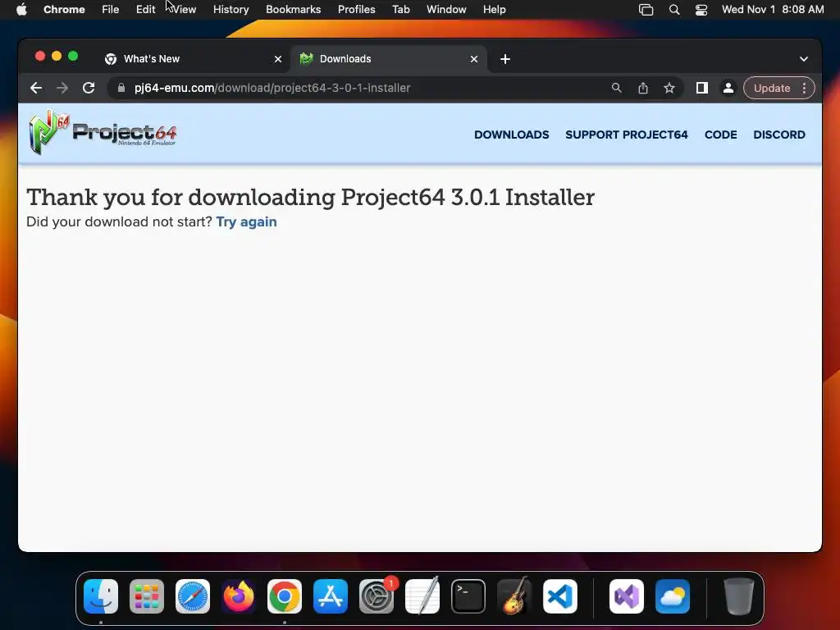The image size is (840, 630).
Task: Open the Apple menu
Action: [21, 10]
